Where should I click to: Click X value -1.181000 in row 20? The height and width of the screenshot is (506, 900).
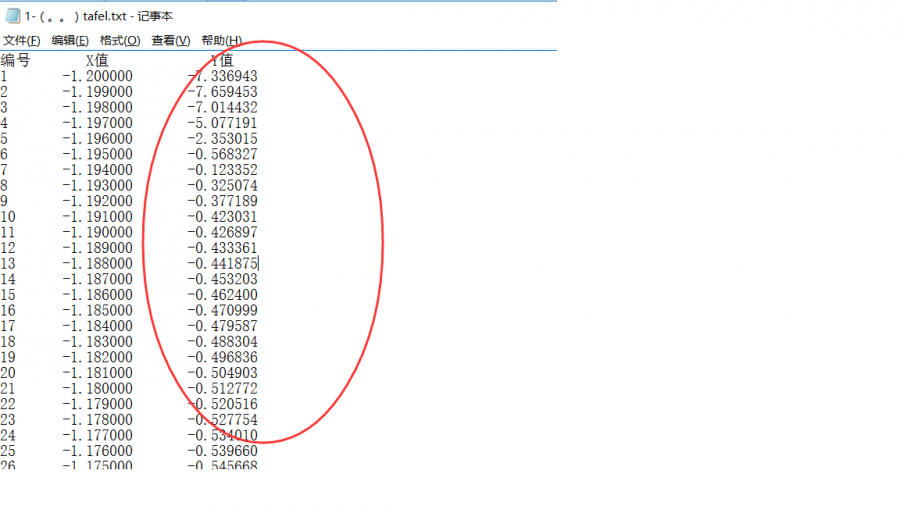(x=98, y=373)
